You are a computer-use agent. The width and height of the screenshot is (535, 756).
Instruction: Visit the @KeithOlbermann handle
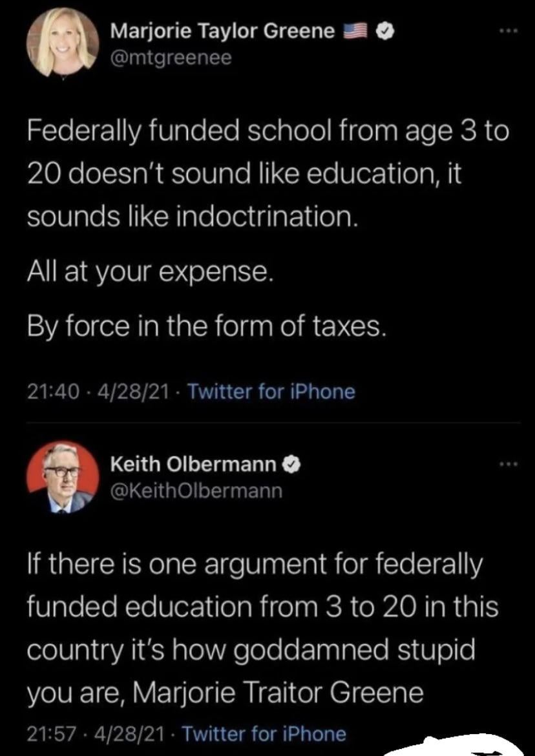[x=196, y=490]
